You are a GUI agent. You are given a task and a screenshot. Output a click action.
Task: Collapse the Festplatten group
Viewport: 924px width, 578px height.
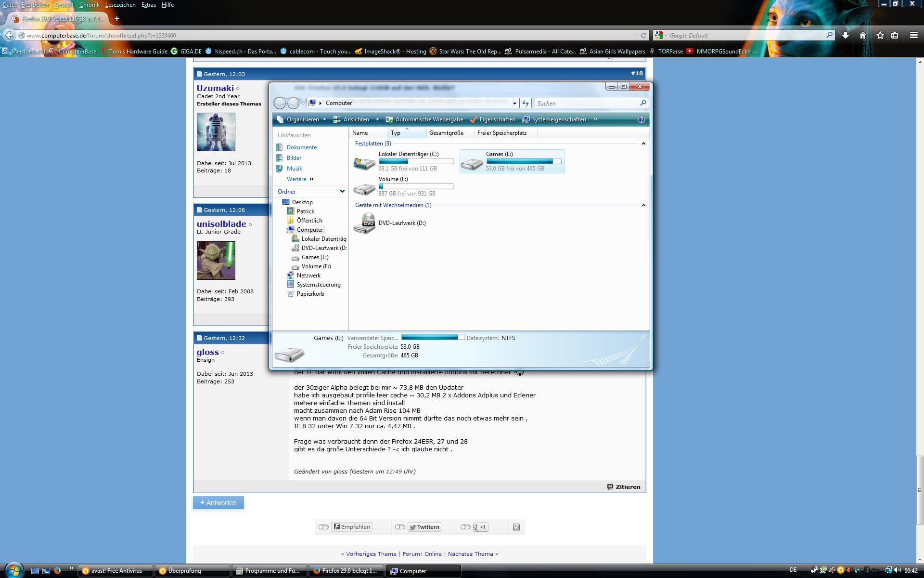(643, 144)
